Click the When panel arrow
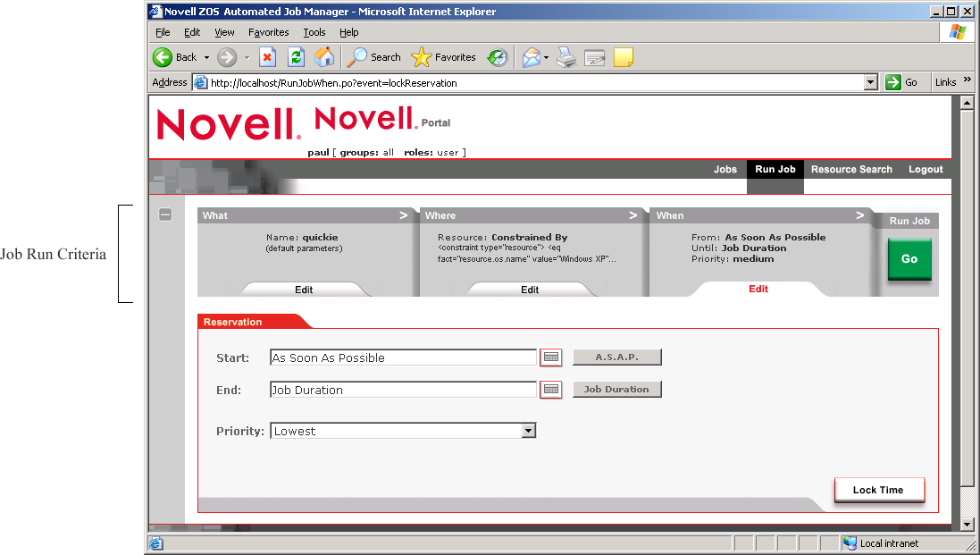The image size is (980, 555). coord(860,215)
